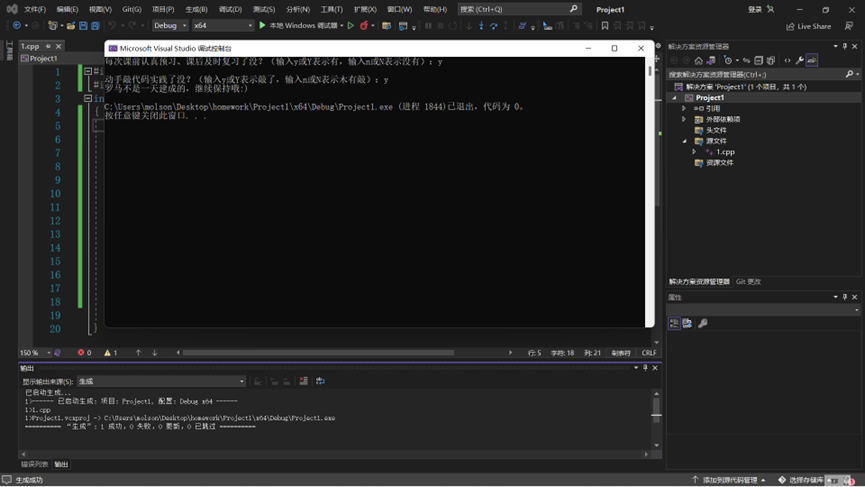Click Categorized view icon in Properties panel

[x=674, y=323]
